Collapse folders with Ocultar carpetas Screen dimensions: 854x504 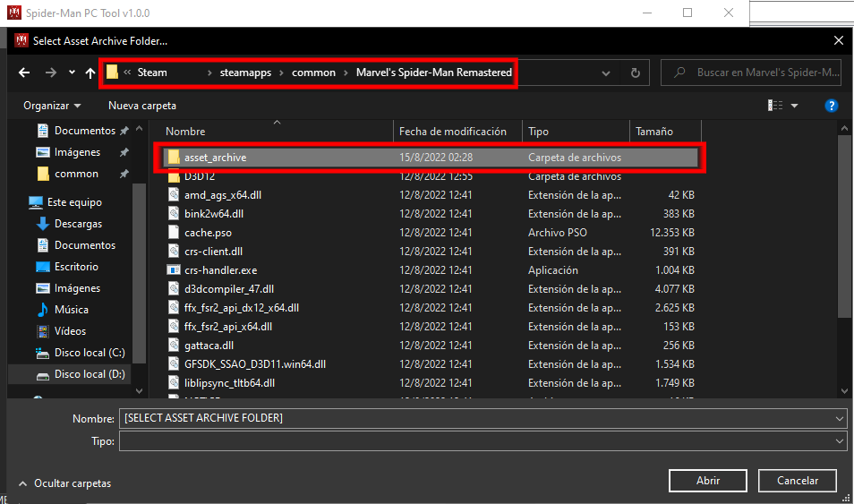pos(64,483)
